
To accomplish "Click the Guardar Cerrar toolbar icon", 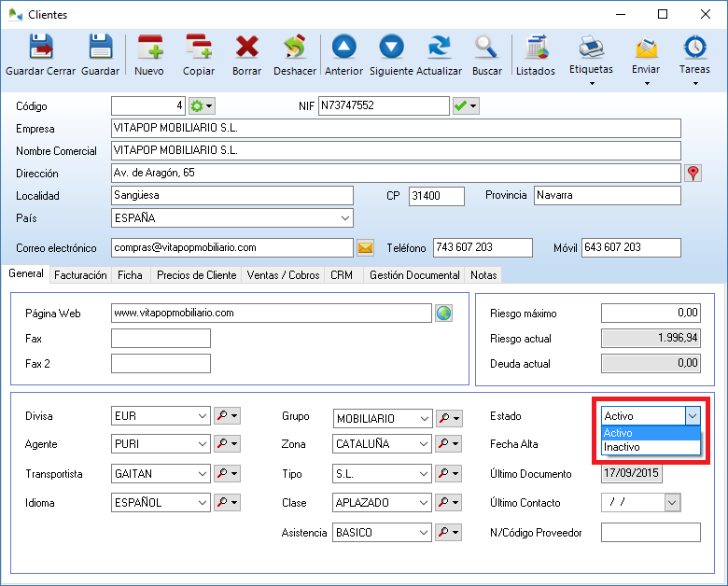I will [40, 55].
